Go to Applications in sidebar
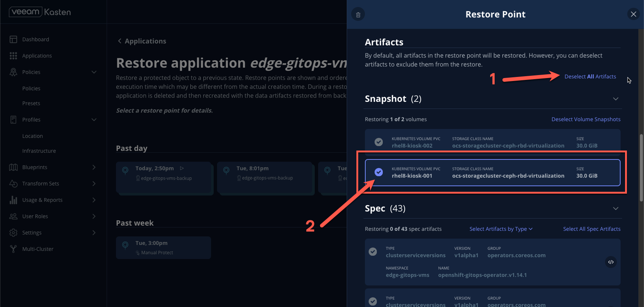Screen dimensions: 644x307 tap(37, 56)
